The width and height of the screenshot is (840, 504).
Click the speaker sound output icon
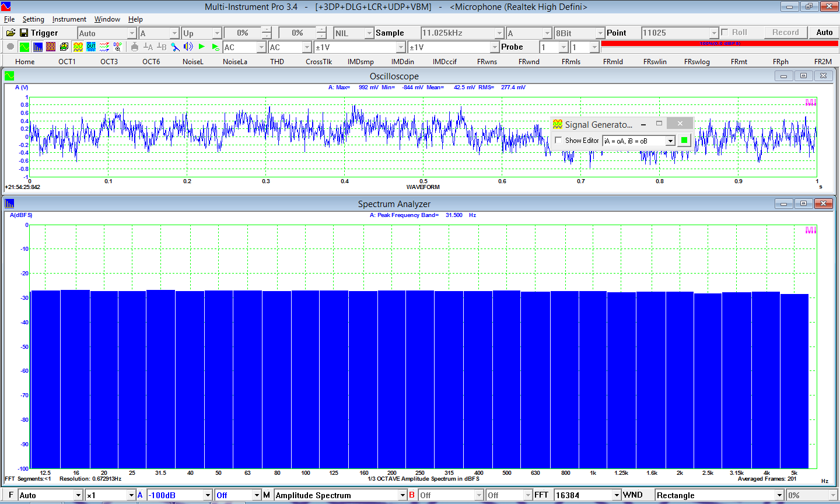point(188,47)
